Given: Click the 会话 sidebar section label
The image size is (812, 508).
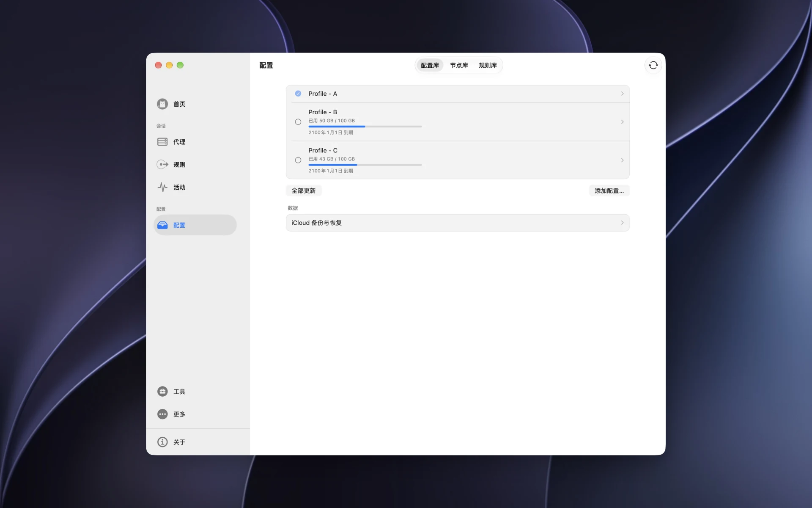Looking at the screenshot, I should [x=161, y=126].
